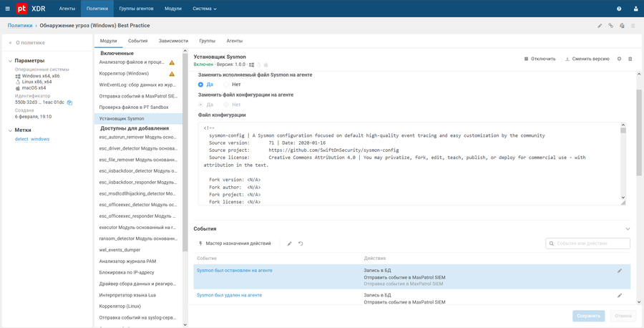Edit actions for Sysmon был удален
The height and width of the screenshot is (328, 644).
620,296
